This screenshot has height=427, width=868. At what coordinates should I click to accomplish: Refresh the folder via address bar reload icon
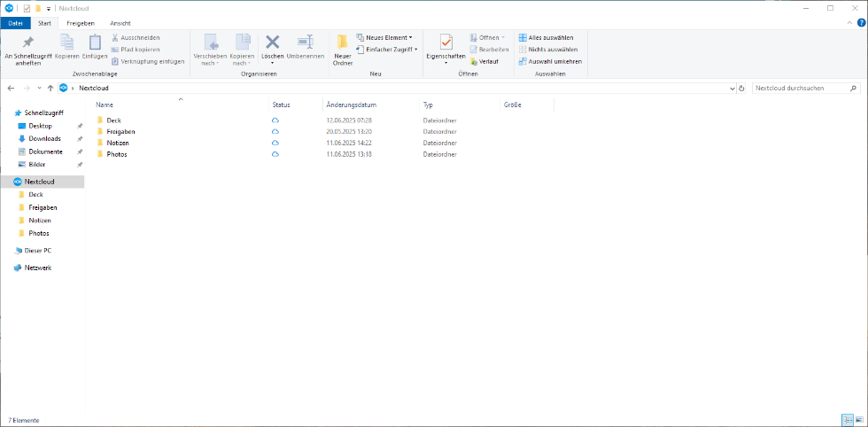pyautogui.click(x=741, y=89)
